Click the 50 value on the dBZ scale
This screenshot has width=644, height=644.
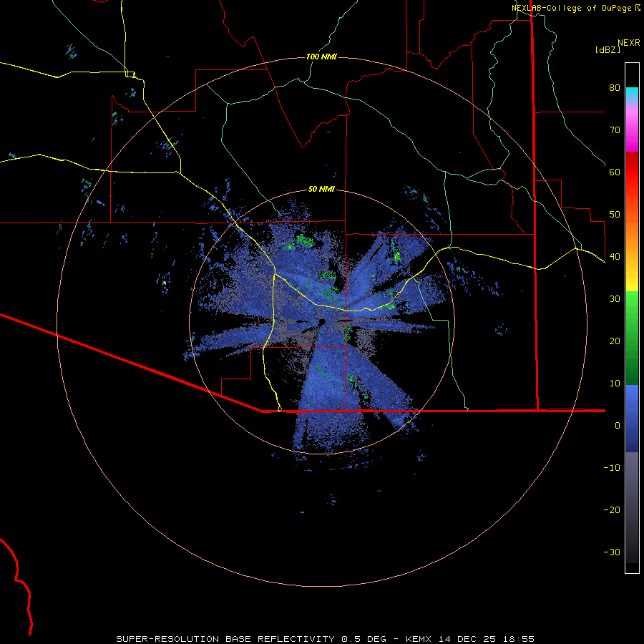(x=615, y=215)
